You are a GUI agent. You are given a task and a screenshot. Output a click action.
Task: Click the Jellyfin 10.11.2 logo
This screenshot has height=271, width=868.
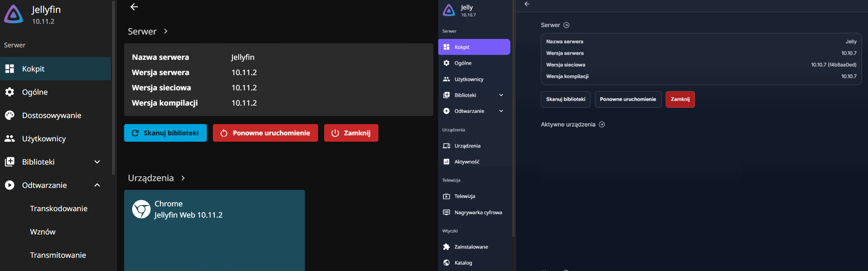[14, 14]
